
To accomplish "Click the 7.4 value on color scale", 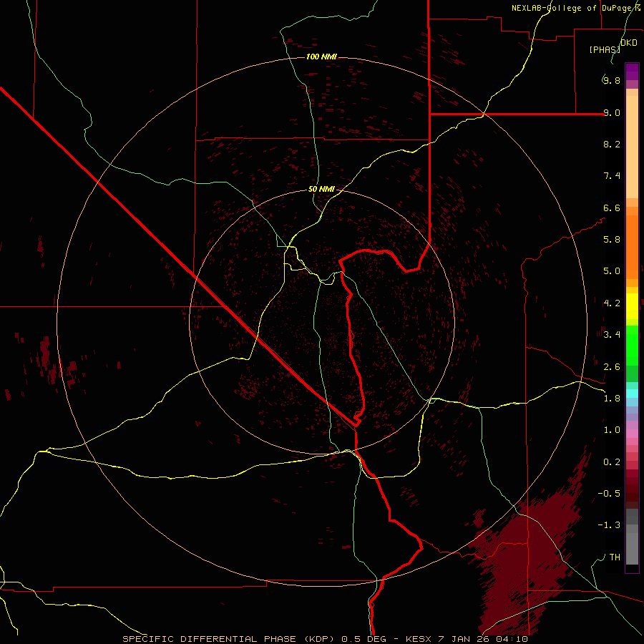I will [x=612, y=176].
